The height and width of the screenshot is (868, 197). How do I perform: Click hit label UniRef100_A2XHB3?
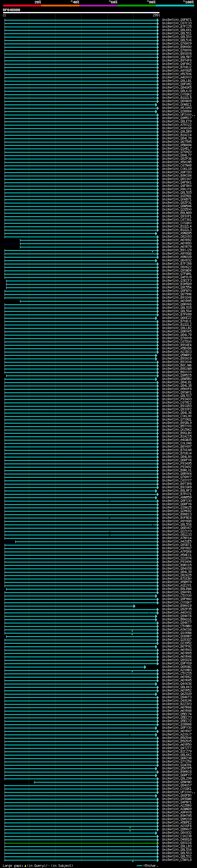click(176, 670)
